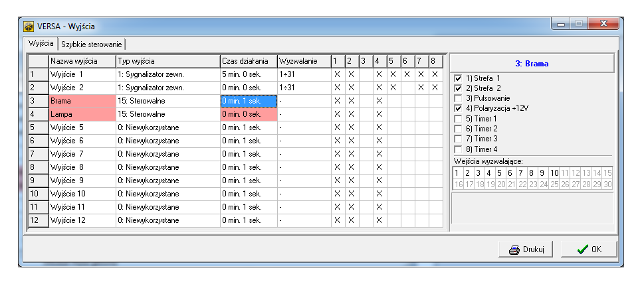Click the Nazwa wyjścia column header
The width and height of the screenshot is (644, 286).
pos(82,61)
